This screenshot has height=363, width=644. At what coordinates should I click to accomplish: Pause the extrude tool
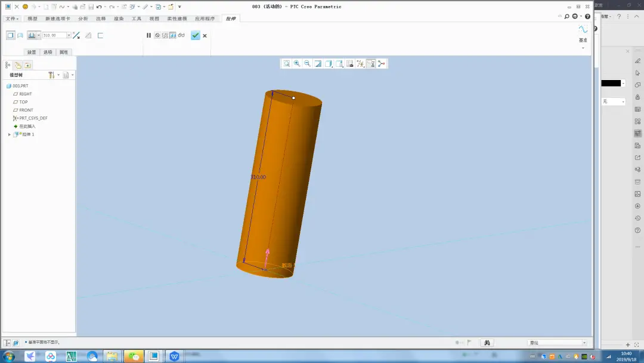(148, 35)
